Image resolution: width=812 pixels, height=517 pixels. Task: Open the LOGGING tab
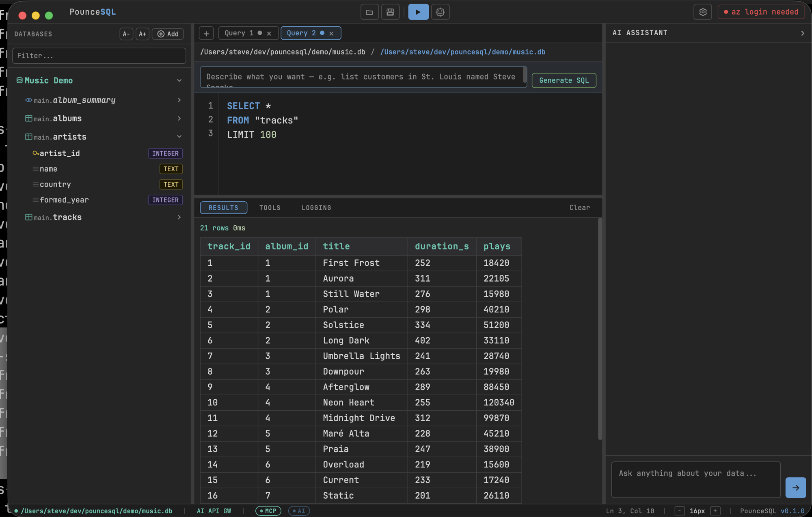(x=316, y=207)
